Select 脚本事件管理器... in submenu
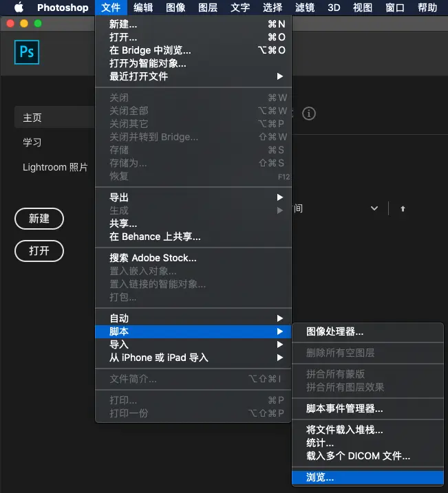Viewport: 448px width, 493px height. point(367,408)
